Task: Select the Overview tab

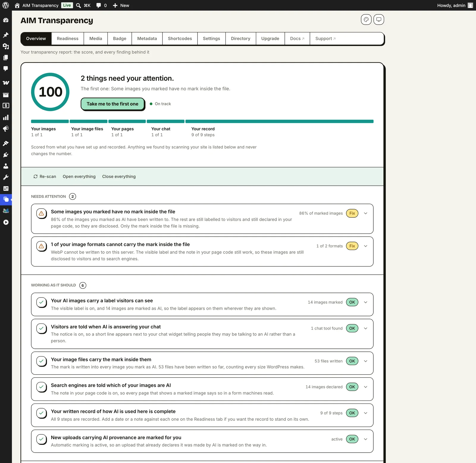Action: [36, 39]
